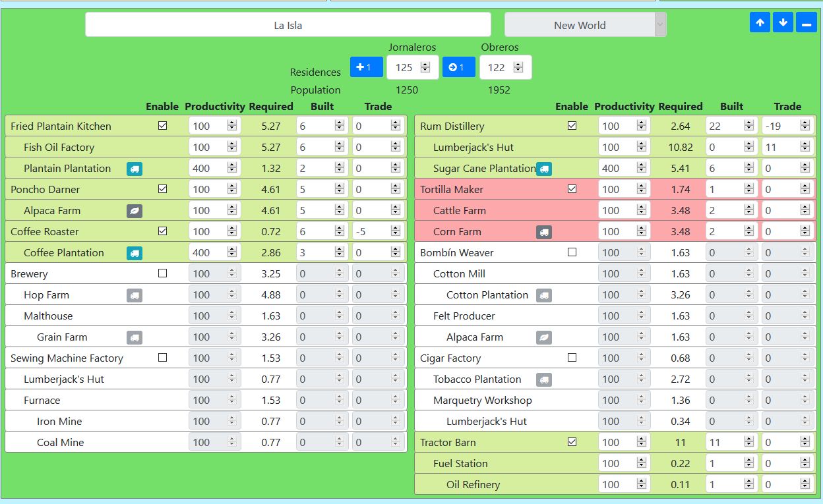Add one Jornaleros residence with plus button
823x504 pixels.
[366, 67]
